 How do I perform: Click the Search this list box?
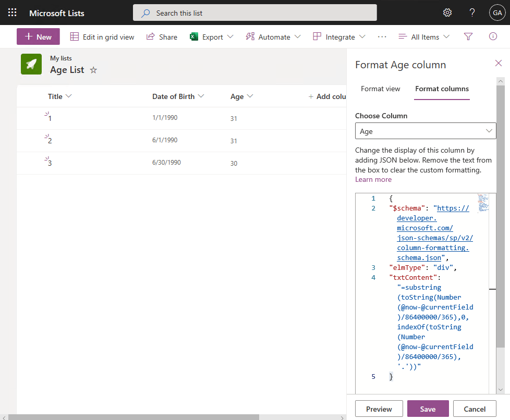(x=254, y=13)
